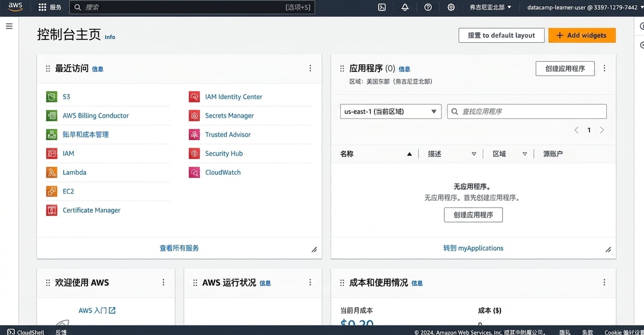Click the EC2 service icon
Image resolution: width=644 pixels, height=335 pixels.
(51, 191)
